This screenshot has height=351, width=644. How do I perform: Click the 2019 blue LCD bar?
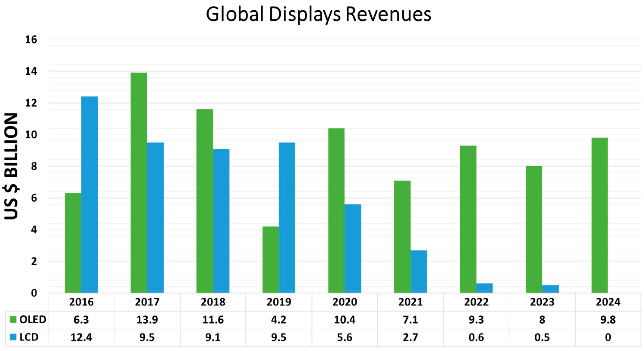pos(287,217)
